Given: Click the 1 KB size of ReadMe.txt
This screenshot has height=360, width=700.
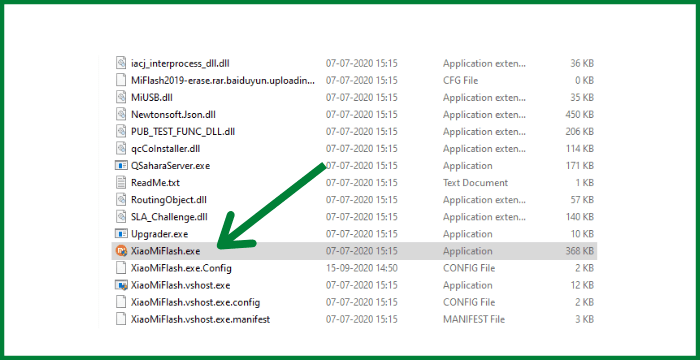Looking at the screenshot, I should [x=584, y=183].
